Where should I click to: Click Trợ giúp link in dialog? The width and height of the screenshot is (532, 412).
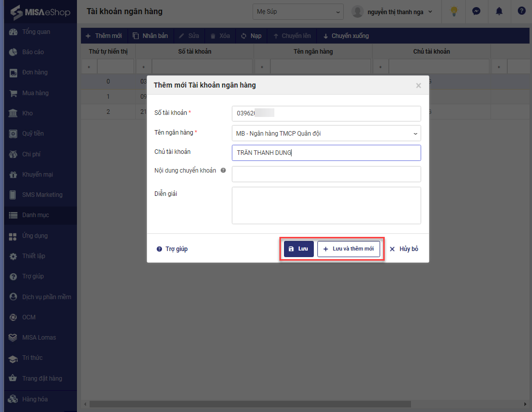172,249
